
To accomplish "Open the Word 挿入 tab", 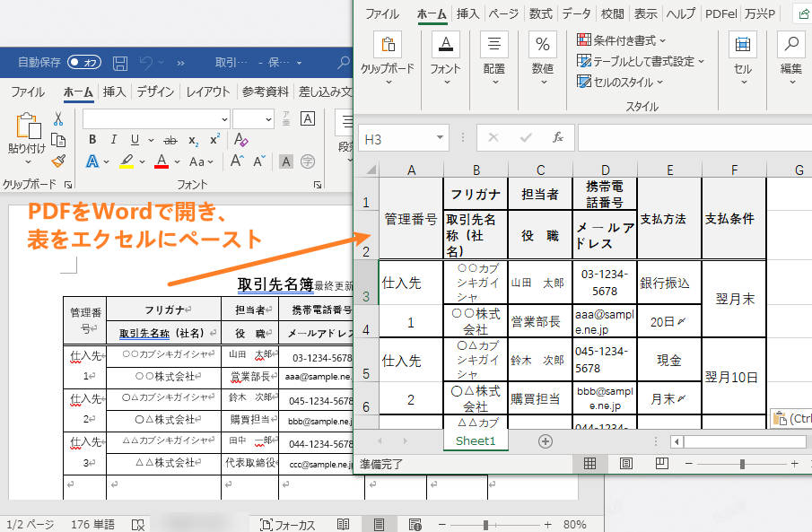I will [x=115, y=92].
